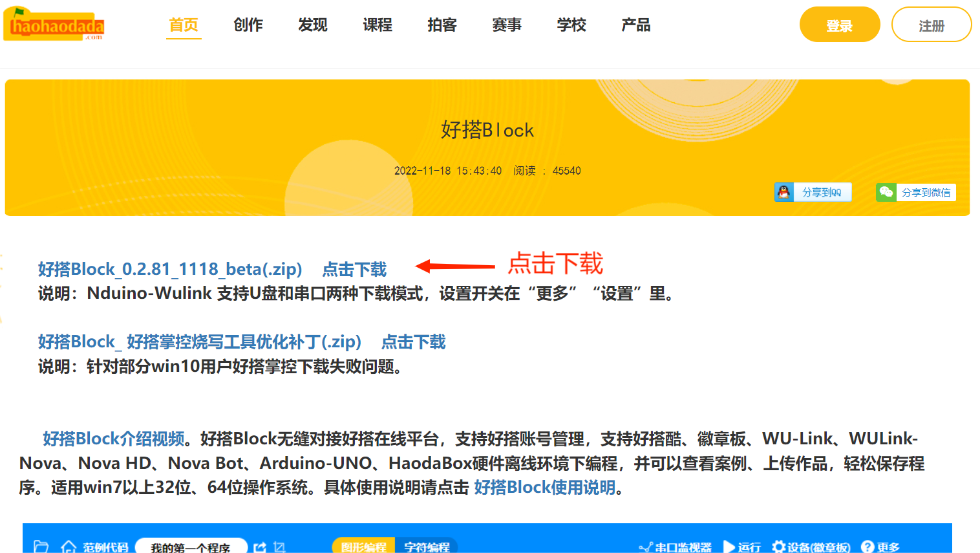Select the 字符编程 tab in the app image
This screenshot has width=980, height=553.
point(427,547)
